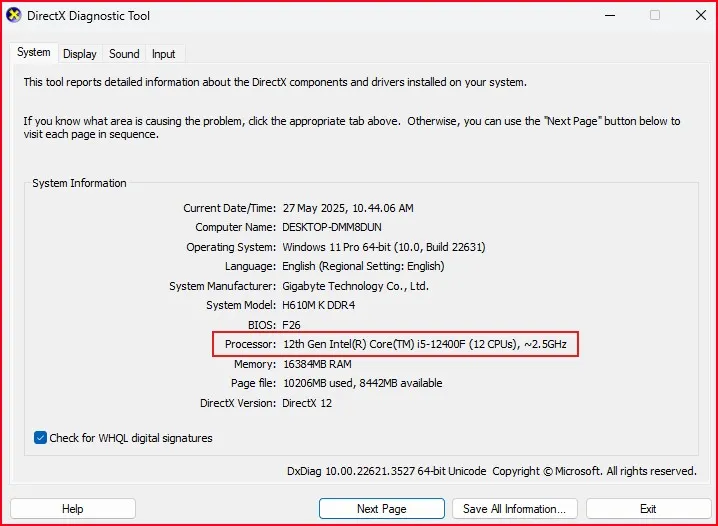Click the DxDiag version copyright line
Image resolution: width=718 pixels, height=526 pixels.
coord(491,471)
